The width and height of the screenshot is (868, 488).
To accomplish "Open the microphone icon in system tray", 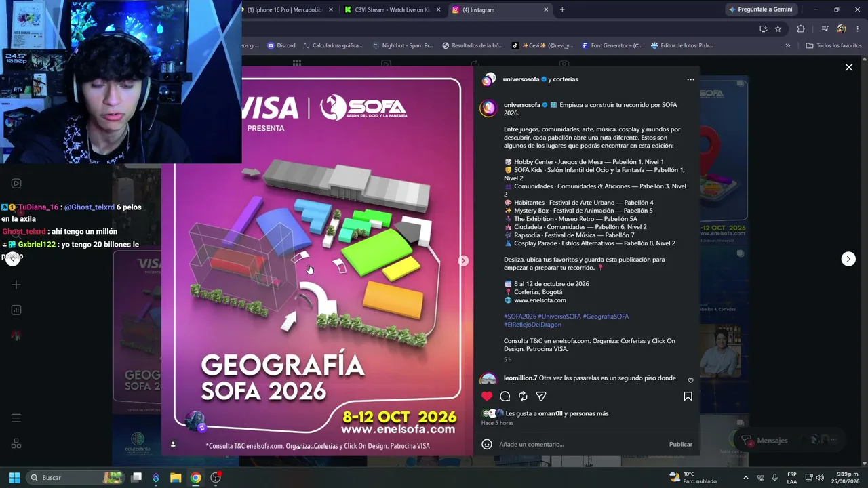I will 774,478.
